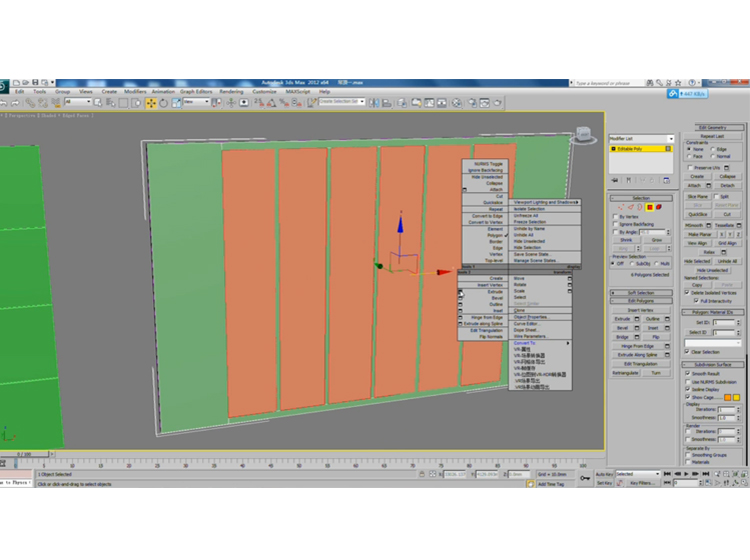750x560 pixels.
Task: Choose Polygon sub-object icon in Selection
Action: [650, 207]
